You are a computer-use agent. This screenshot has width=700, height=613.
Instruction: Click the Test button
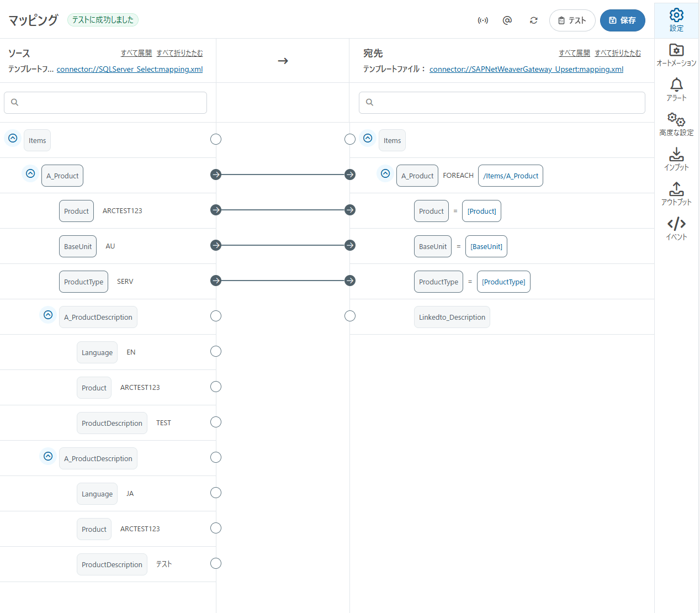click(572, 20)
